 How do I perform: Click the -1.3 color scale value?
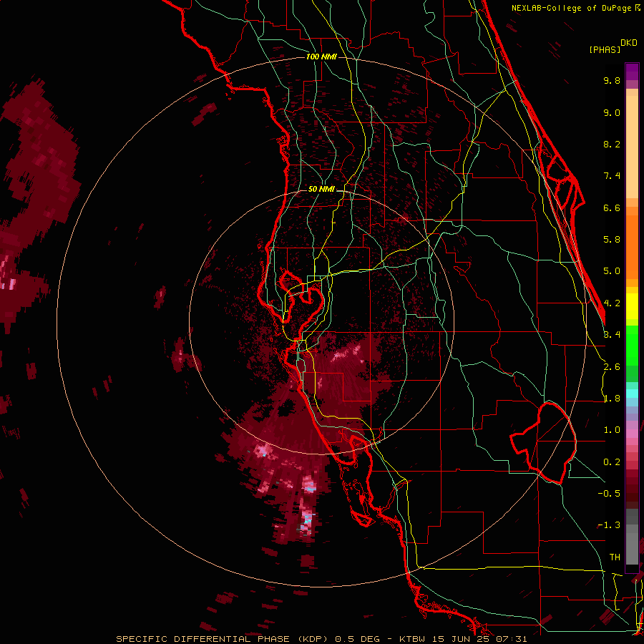point(609,525)
